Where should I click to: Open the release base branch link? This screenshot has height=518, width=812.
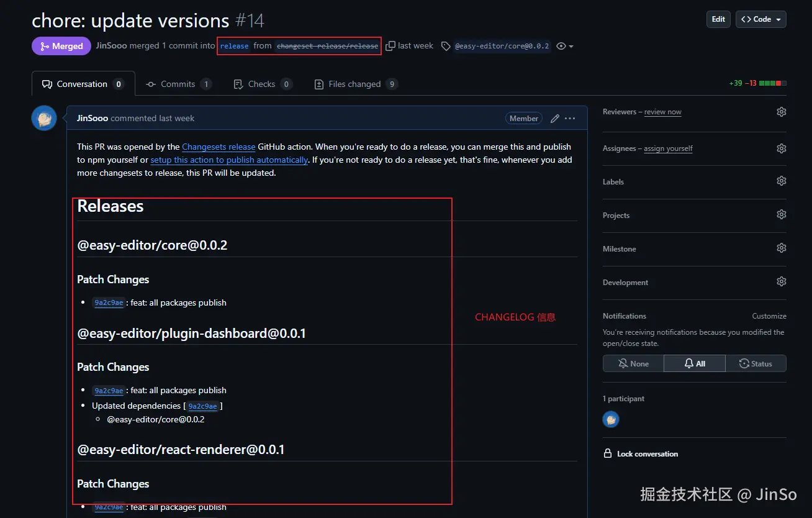pyautogui.click(x=234, y=46)
